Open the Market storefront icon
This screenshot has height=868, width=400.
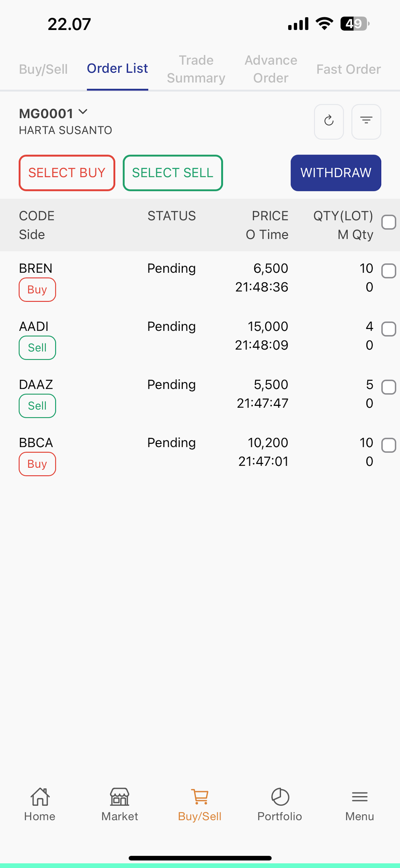click(x=120, y=797)
